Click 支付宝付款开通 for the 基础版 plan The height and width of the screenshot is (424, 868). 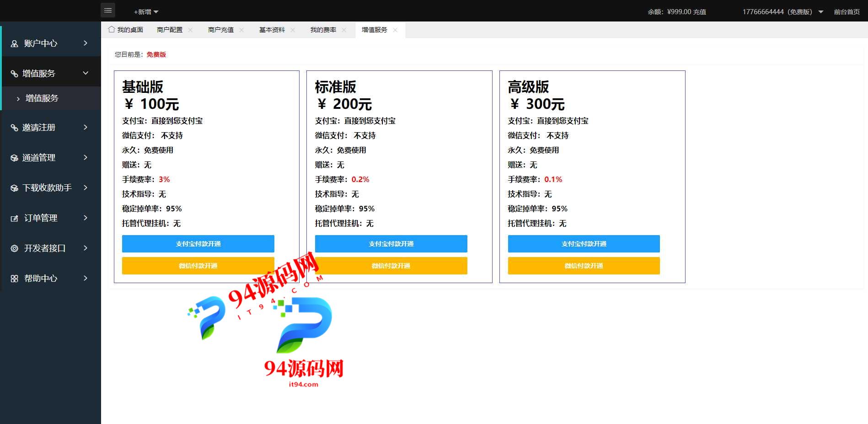[x=198, y=244]
